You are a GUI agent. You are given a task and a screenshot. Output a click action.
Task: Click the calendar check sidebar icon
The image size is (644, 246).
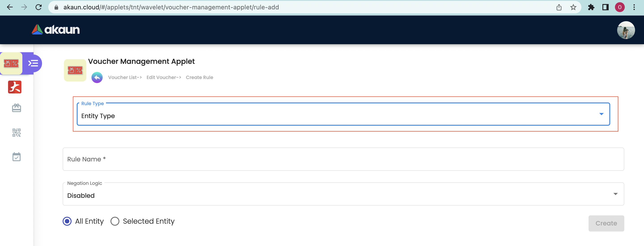coord(17,157)
